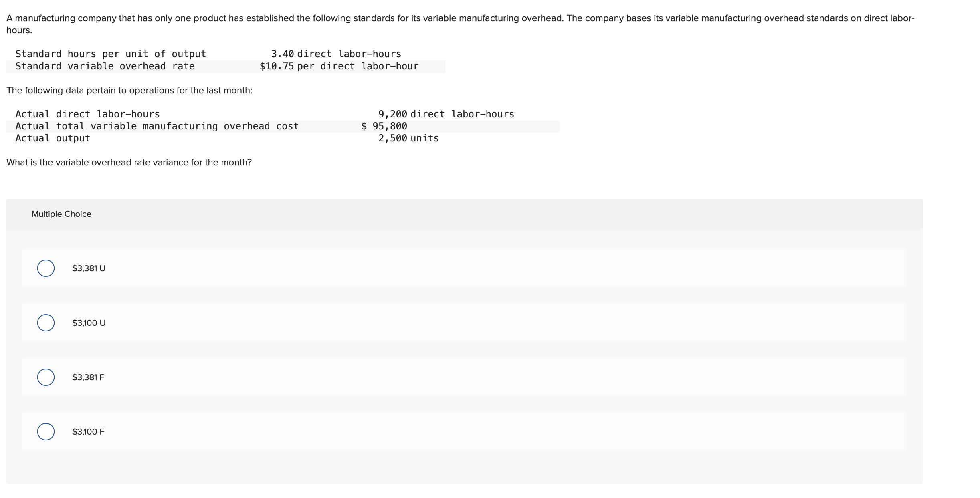Click the question text asking about rate variance
This screenshot has width=980, height=498.
129,162
